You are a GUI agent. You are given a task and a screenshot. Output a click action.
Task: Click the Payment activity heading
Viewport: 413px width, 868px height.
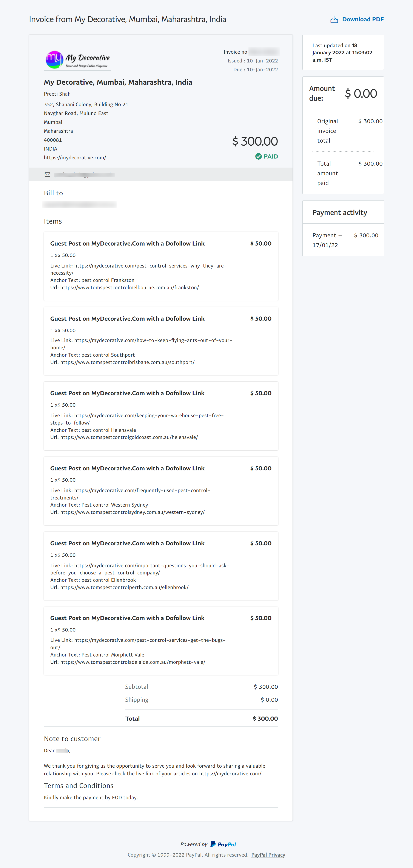click(340, 213)
